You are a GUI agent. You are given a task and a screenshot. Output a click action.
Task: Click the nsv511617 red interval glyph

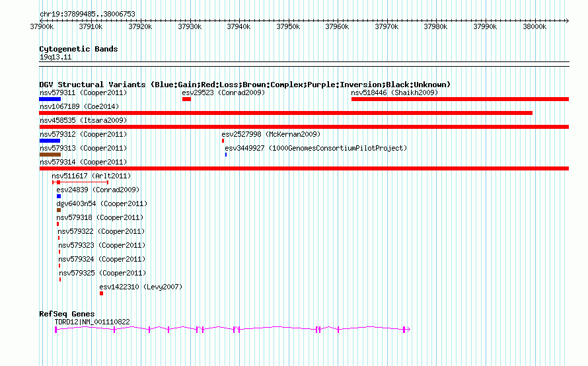(x=80, y=182)
